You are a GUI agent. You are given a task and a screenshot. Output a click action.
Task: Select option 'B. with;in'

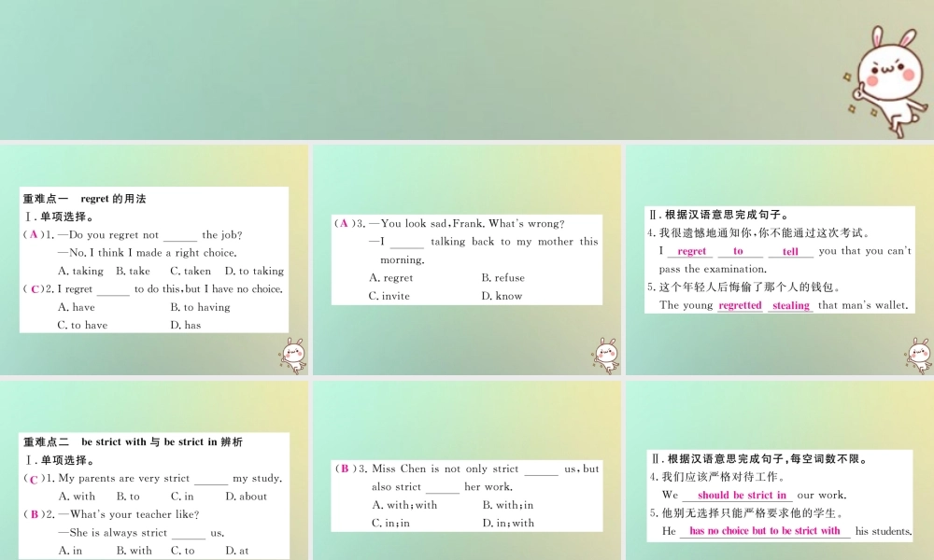coord(508,505)
